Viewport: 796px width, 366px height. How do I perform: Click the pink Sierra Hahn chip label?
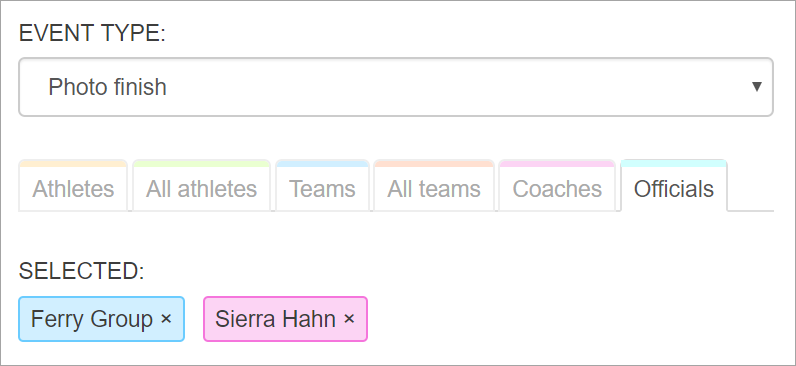point(275,319)
